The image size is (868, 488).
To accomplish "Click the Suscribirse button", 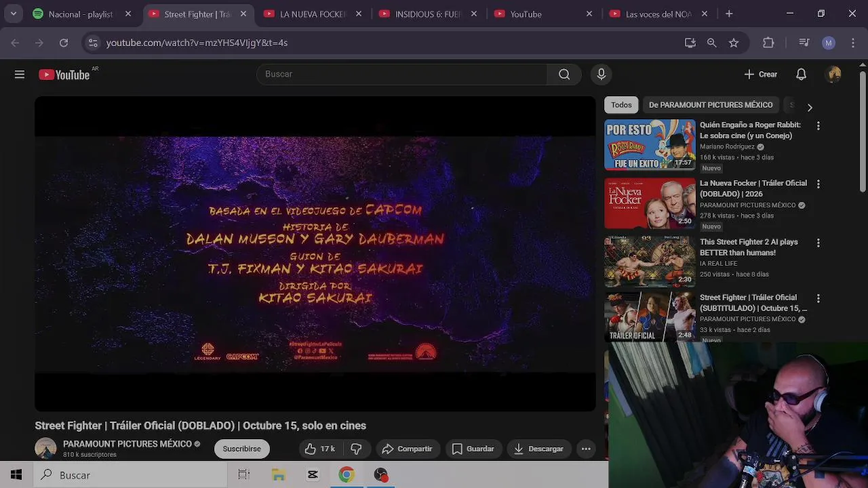I will click(x=241, y=449).
